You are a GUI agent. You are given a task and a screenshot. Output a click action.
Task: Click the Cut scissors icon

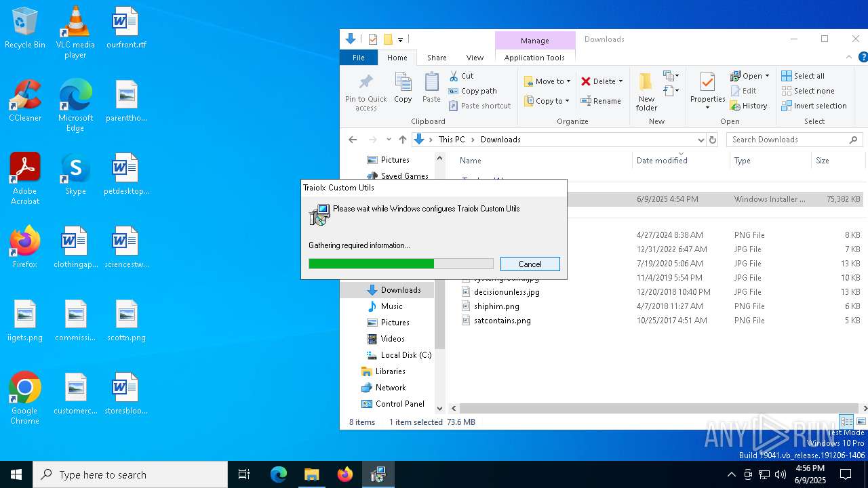[x=454, y=76]
